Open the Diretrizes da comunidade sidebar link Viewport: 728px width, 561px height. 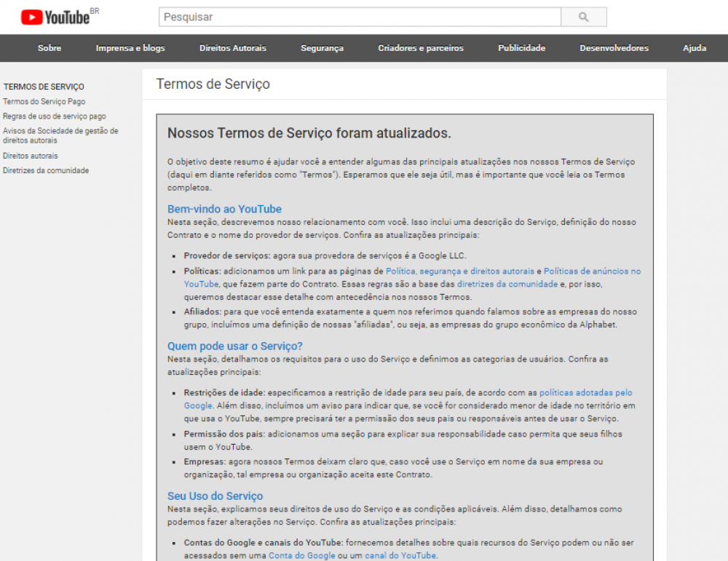point(46,170)
